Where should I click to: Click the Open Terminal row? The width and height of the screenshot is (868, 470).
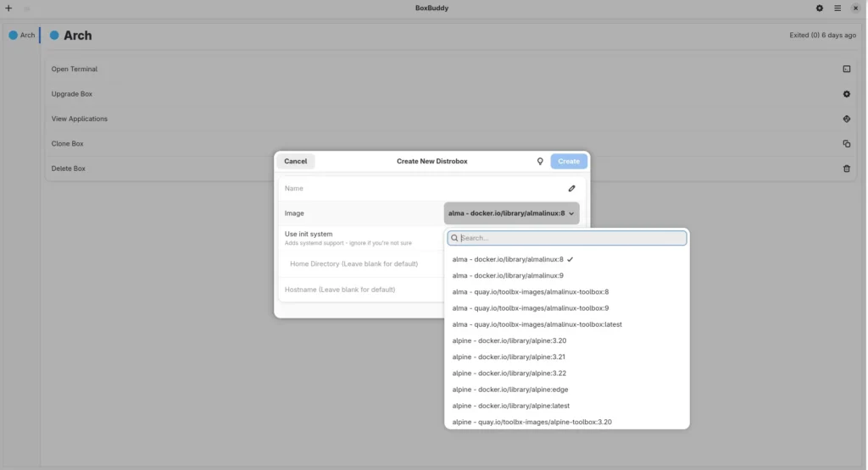point(451,69)
